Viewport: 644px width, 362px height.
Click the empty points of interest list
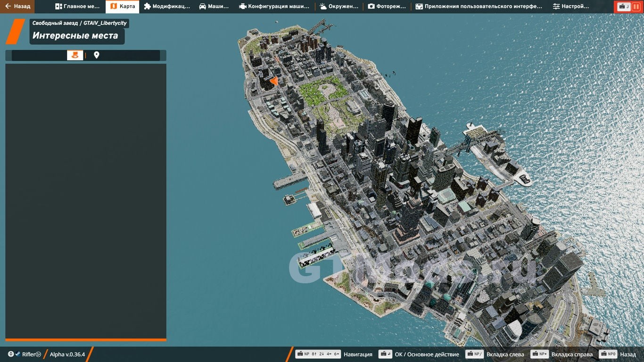click(86, 201)
